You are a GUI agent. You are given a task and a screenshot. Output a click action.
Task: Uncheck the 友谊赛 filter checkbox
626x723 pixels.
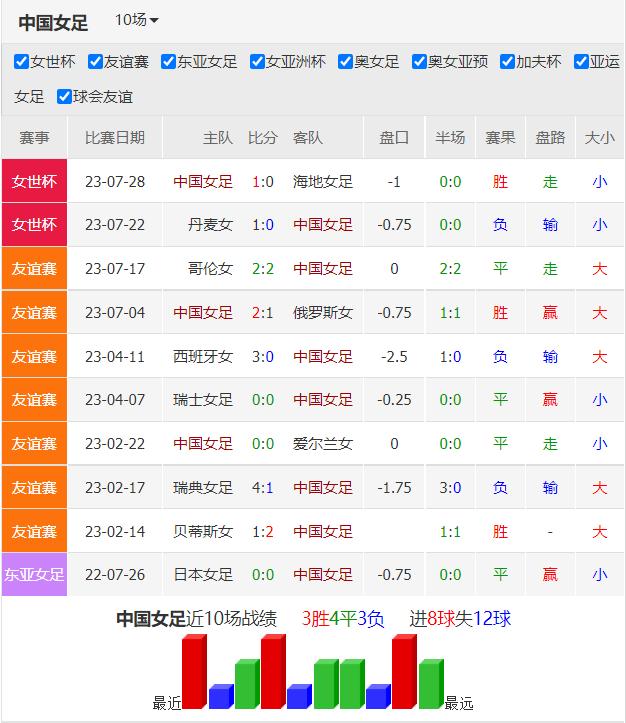(x=95, y=61)
